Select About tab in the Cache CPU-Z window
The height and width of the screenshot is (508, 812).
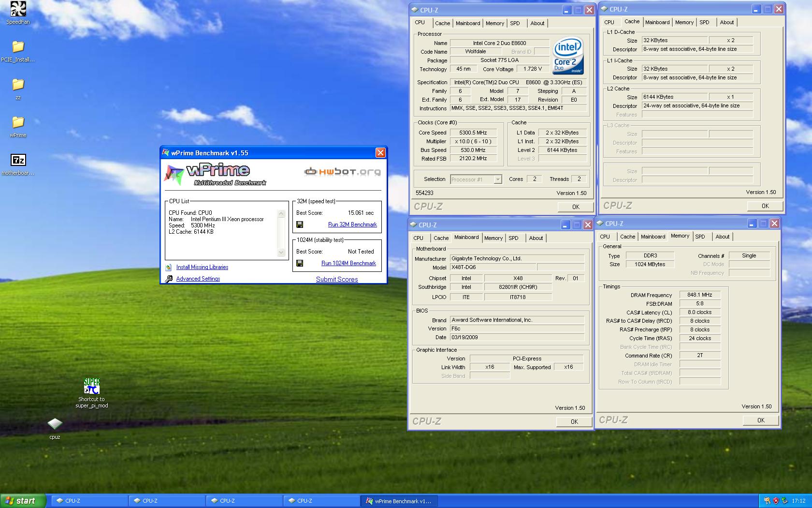tap(727, 22)
